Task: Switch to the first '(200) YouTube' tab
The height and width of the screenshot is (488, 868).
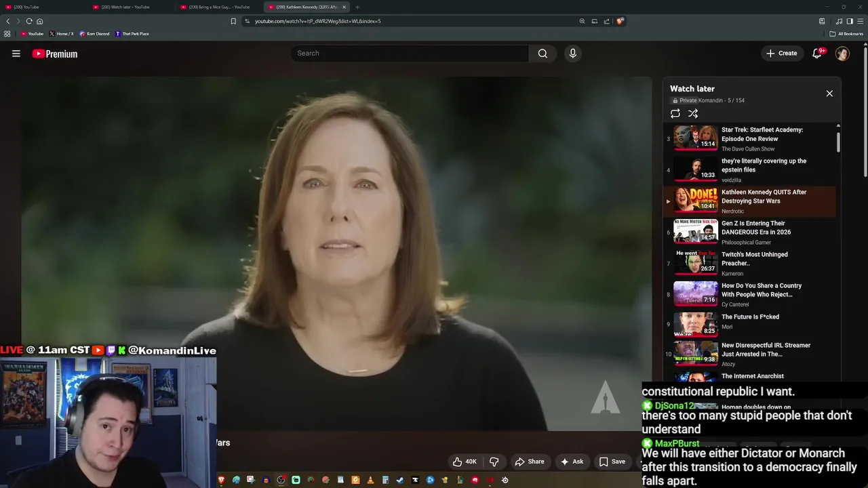Action: (x=44, y=7)
